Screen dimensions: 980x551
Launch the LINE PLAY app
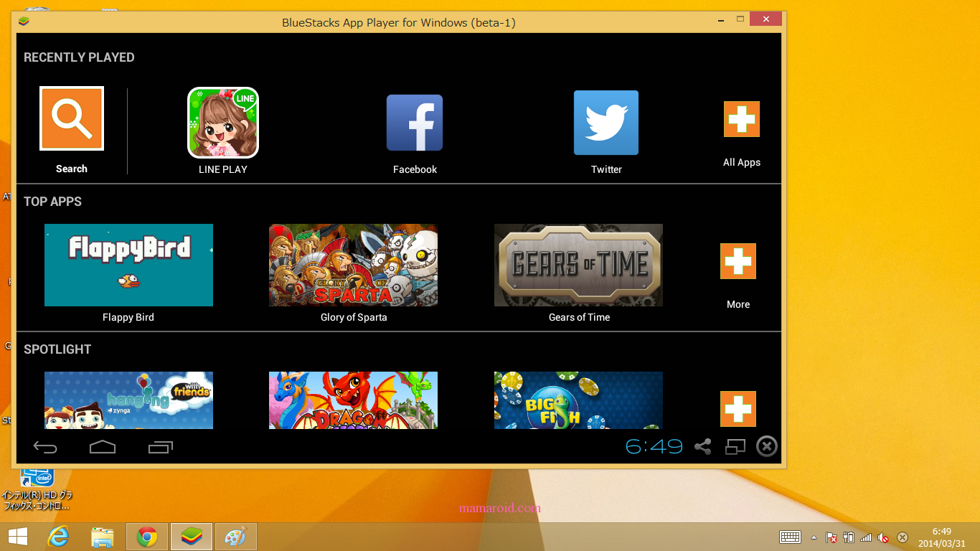[223, 123]
